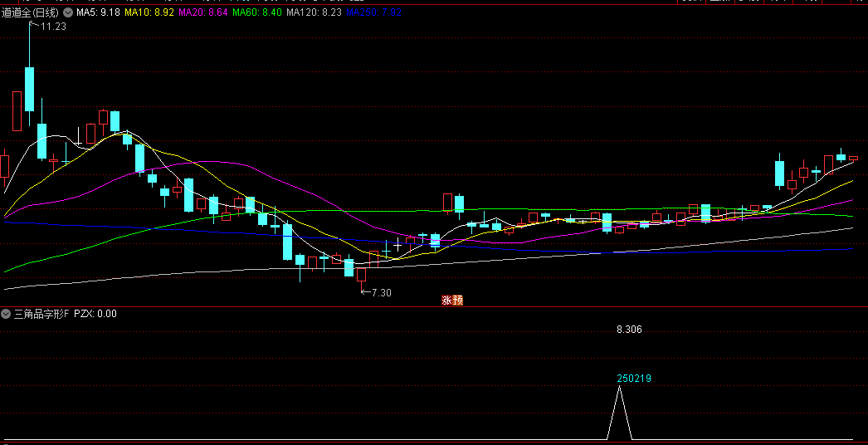Select the magenta MA20: 8.64 label

click(202, 12)
